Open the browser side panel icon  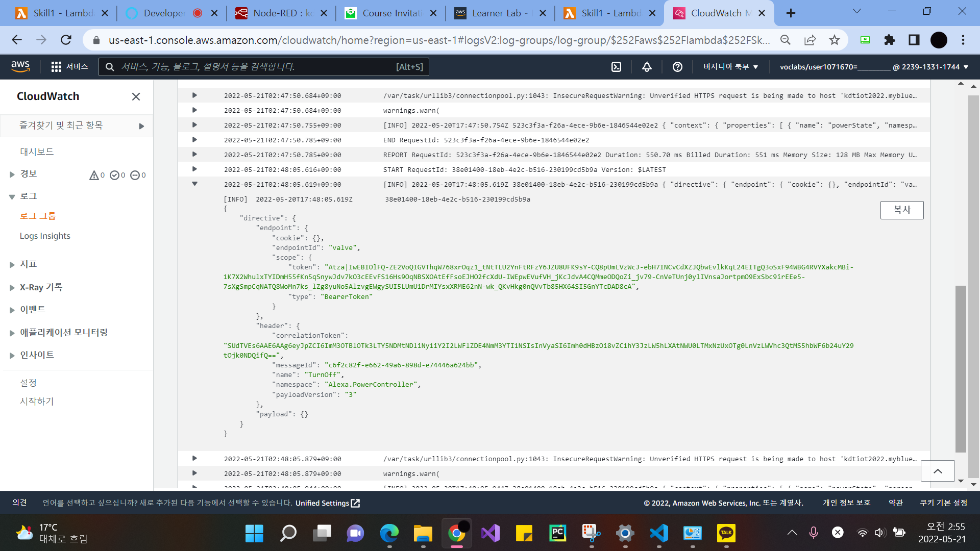[914, 40]
